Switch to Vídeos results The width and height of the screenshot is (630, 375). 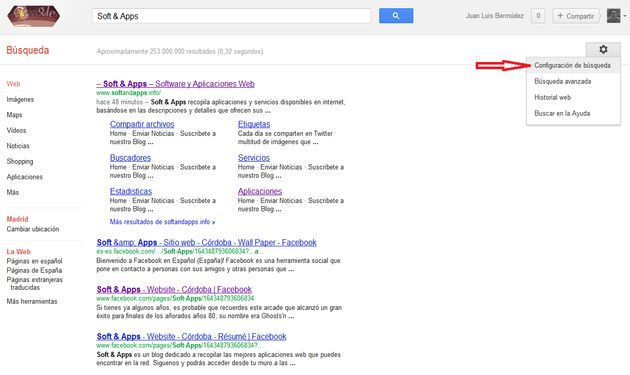pyautogui.click(x=16, y=130)
